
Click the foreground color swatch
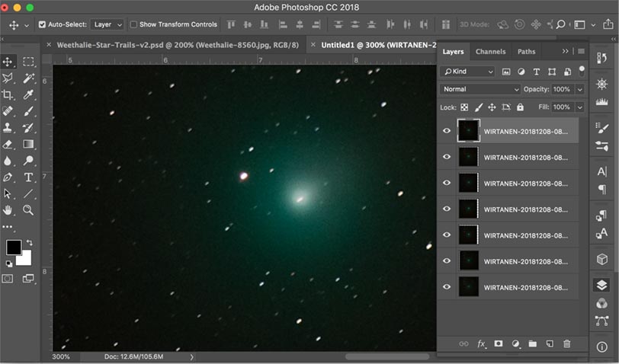click(x=14, y=247)
